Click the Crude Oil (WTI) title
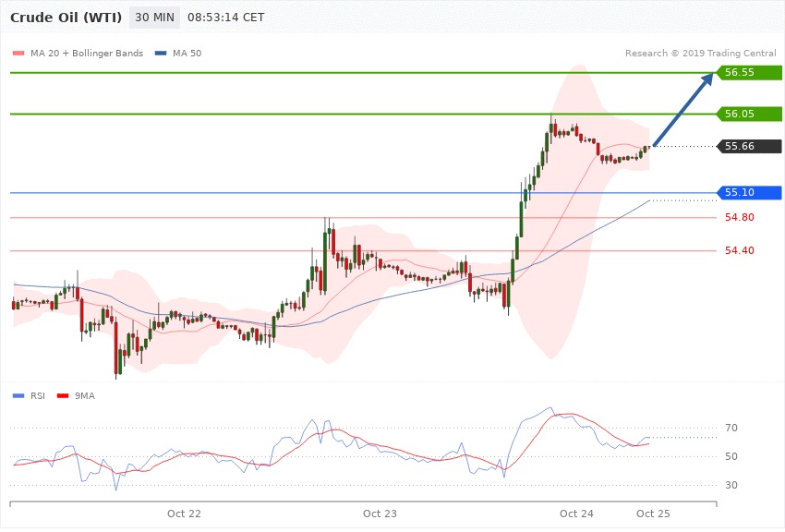Image resolution: width=785 pixels, height=532 pixels. [66, 18]
